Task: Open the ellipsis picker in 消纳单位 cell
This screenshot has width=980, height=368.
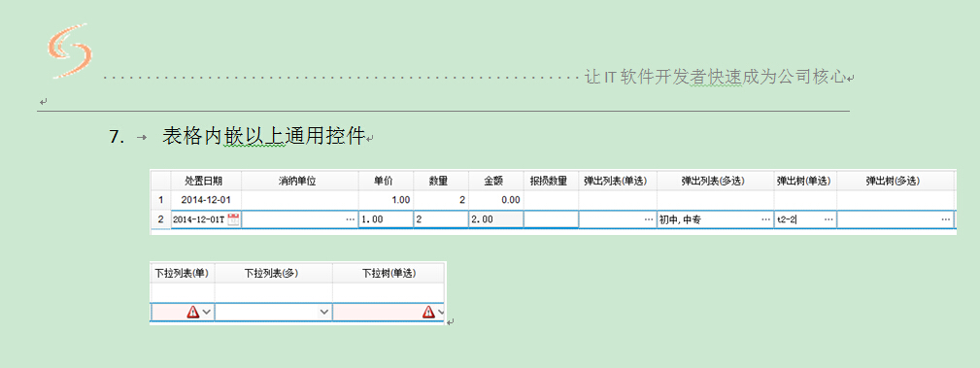Action: point(350,219)
